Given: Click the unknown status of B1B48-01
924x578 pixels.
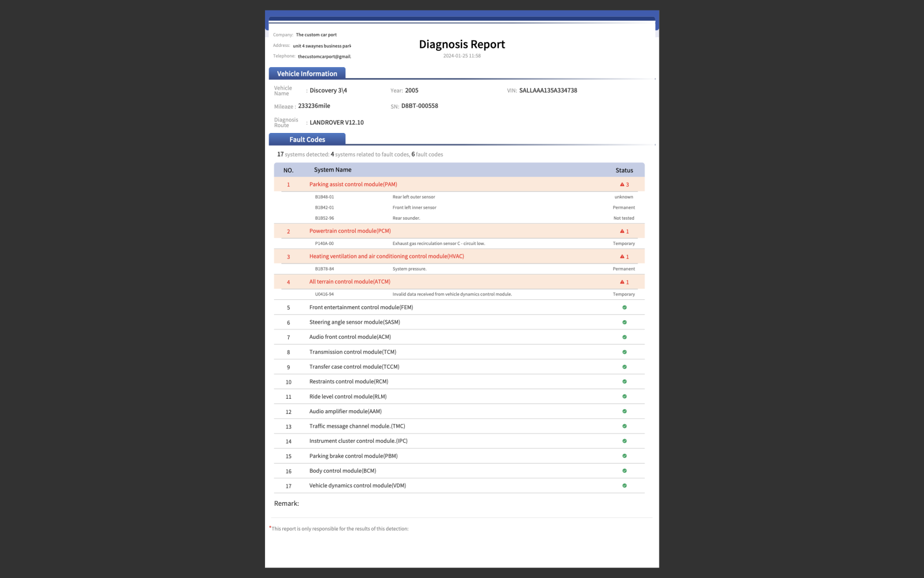Looking at the screenshot, I should click(624, 197).
